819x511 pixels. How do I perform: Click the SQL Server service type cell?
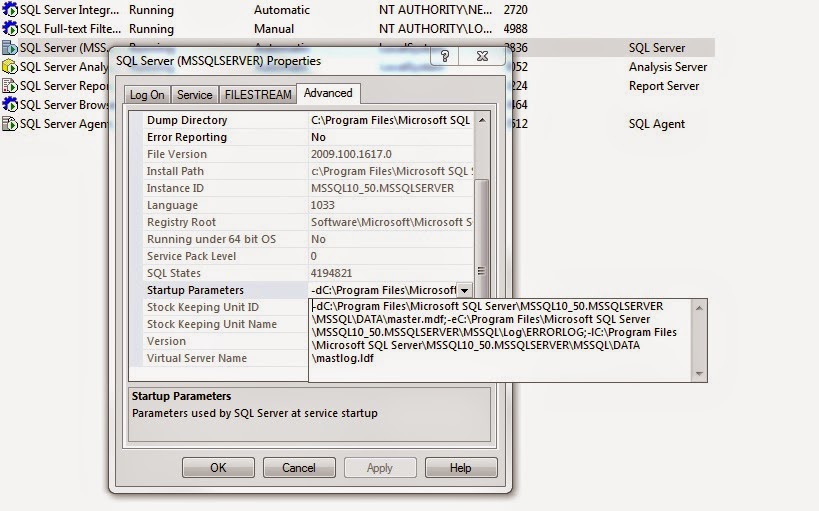pyautogui.click(x=657, y=48)
